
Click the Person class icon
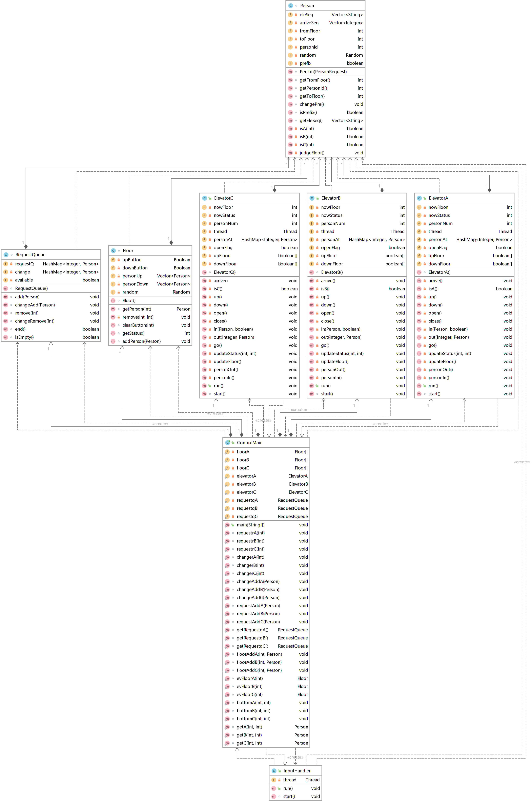coord(290,5)
